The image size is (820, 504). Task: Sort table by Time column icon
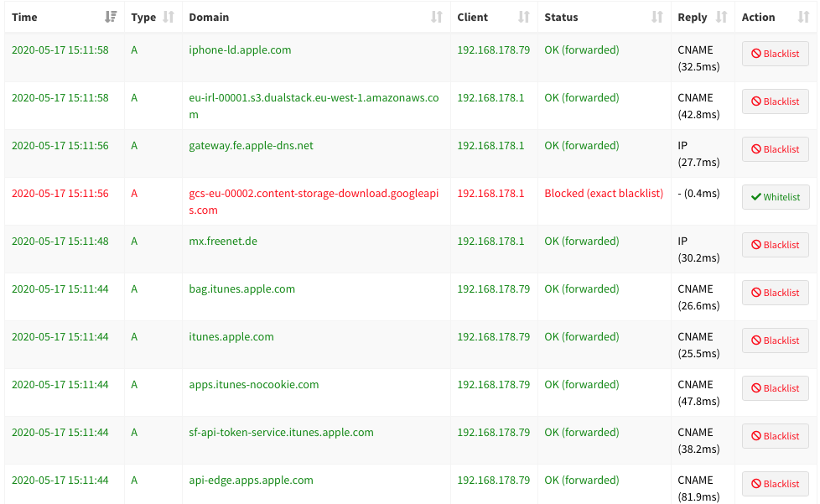111,17
